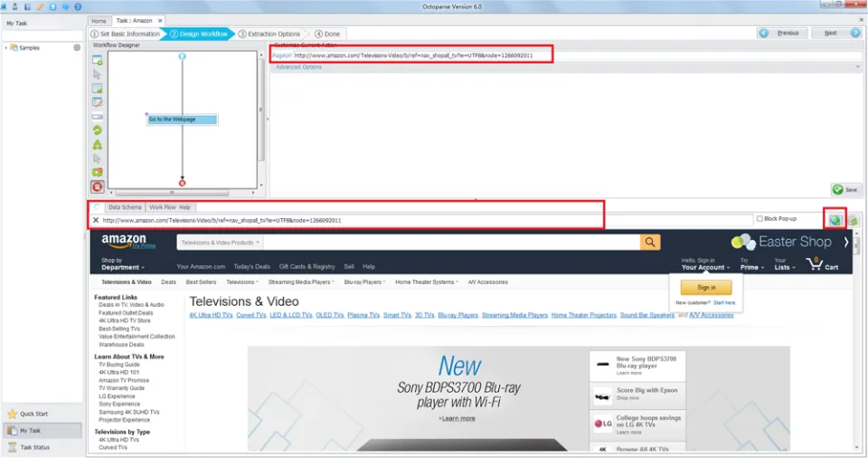Screen dimensions: 868x458
Task: Open the 4K Ultra HD TVs category link
Action: (211, 315)
